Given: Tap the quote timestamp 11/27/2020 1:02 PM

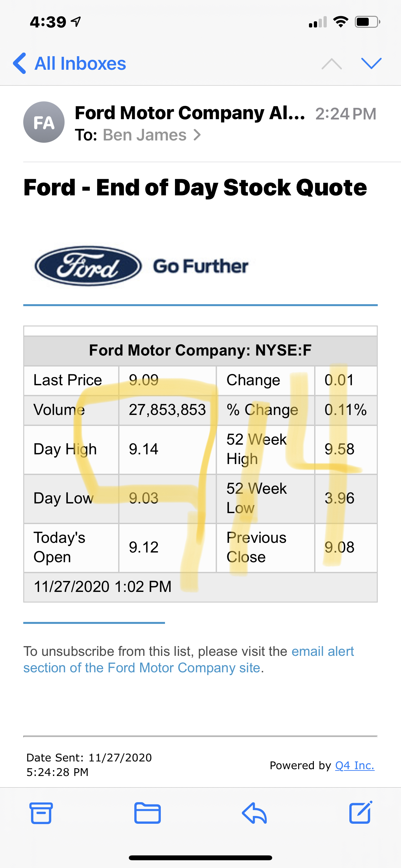Looking at the screenshot, I should coord(102,586).
